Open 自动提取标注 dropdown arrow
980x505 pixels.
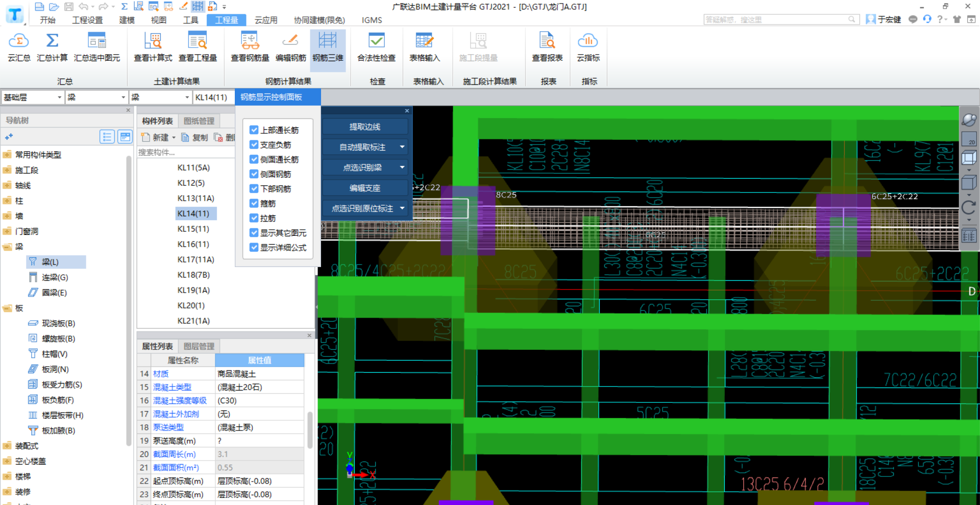tap(402, 147)
